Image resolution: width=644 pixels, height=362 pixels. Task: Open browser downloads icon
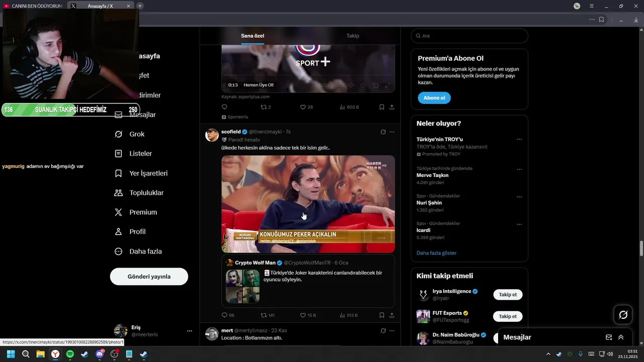[x=636, y=20]
